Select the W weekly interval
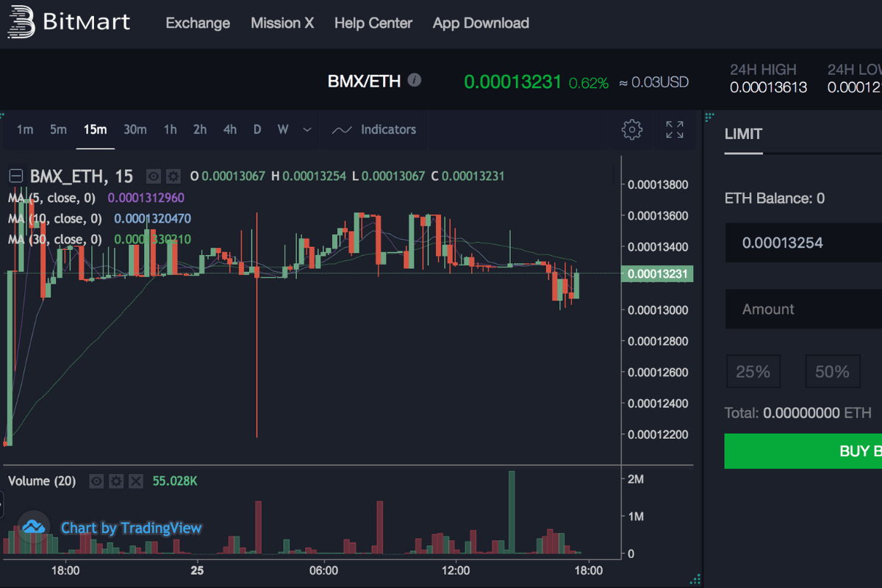 pyautogui.click(x=283, y=129)
